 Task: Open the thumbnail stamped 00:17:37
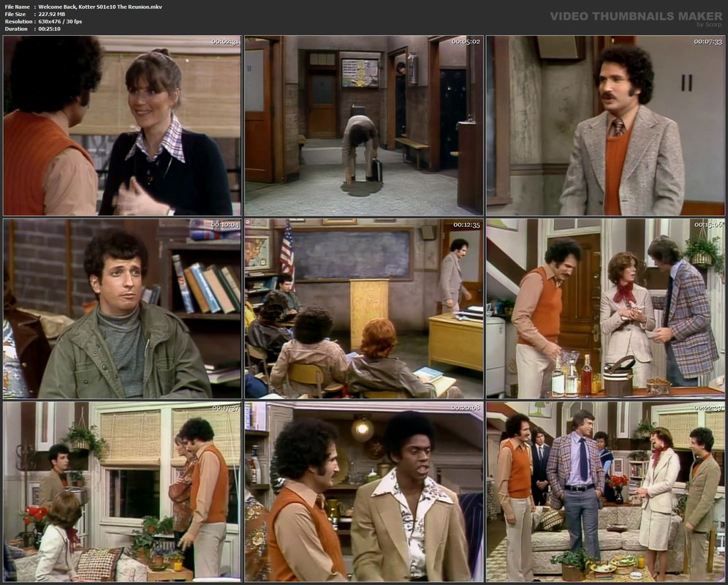[x=122, y=491]
